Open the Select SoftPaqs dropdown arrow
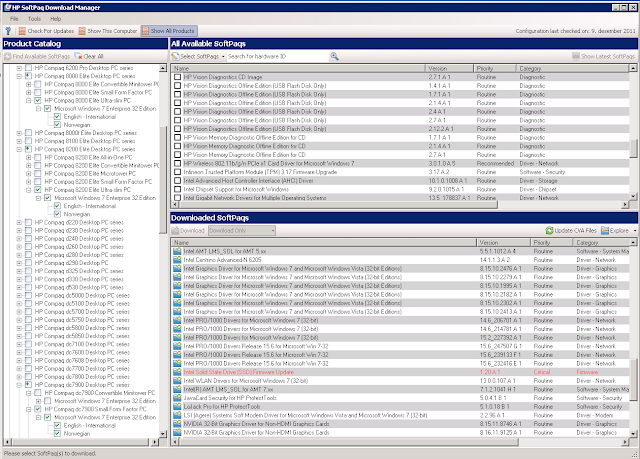Viewport: 640px width, 459px height. [x=223, y=57]
